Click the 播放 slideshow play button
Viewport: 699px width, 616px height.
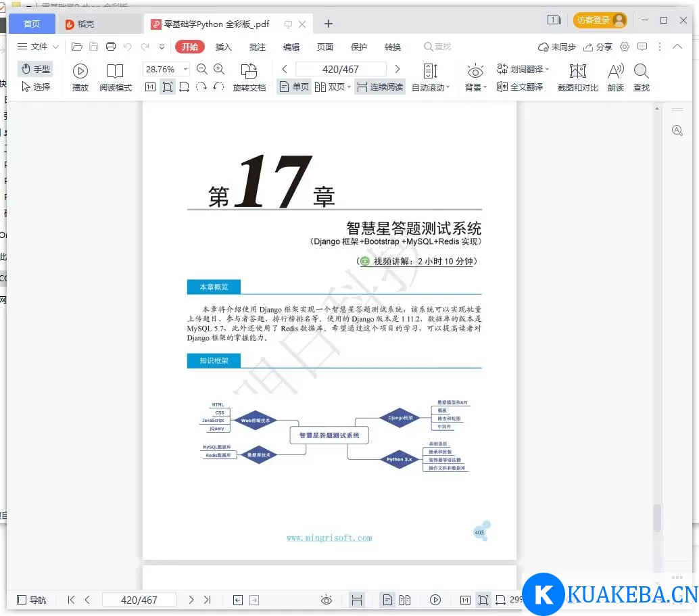coord(80,78)
